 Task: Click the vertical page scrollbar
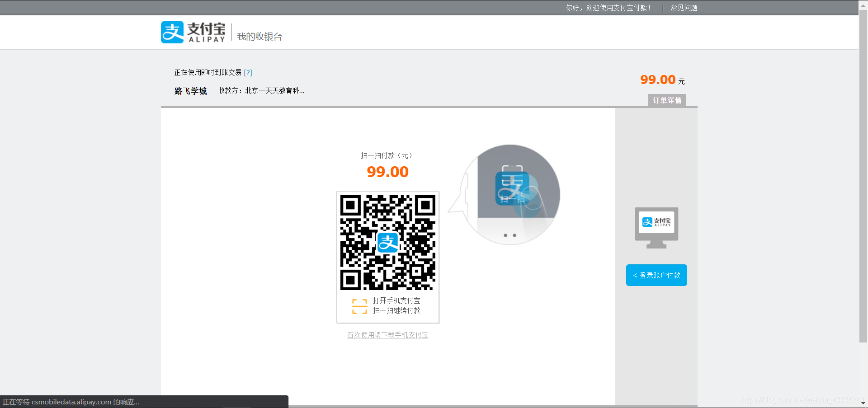tap(863, 176)
